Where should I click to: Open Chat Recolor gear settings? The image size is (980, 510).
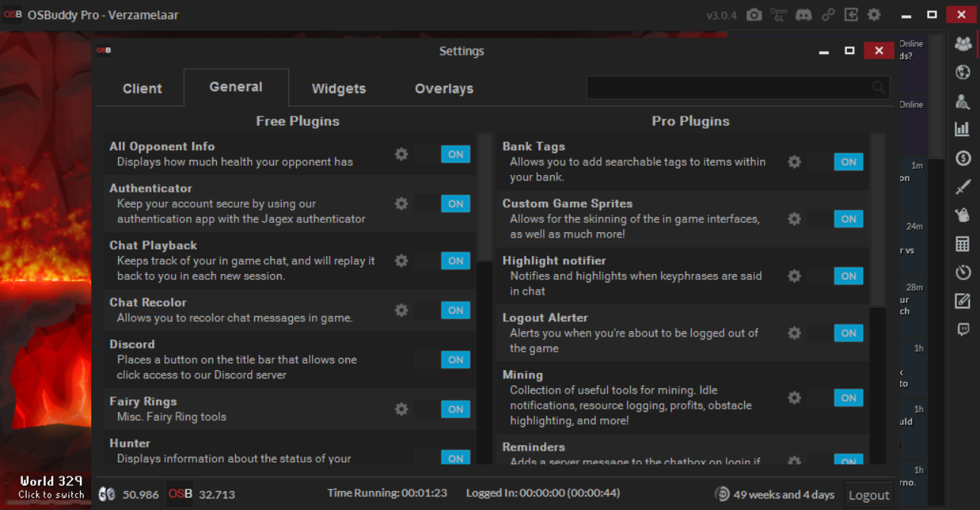(402, 311)
